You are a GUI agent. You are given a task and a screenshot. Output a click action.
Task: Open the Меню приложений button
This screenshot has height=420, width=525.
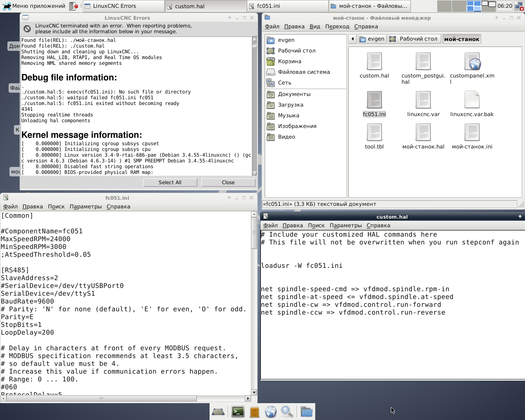coord(34,6)
